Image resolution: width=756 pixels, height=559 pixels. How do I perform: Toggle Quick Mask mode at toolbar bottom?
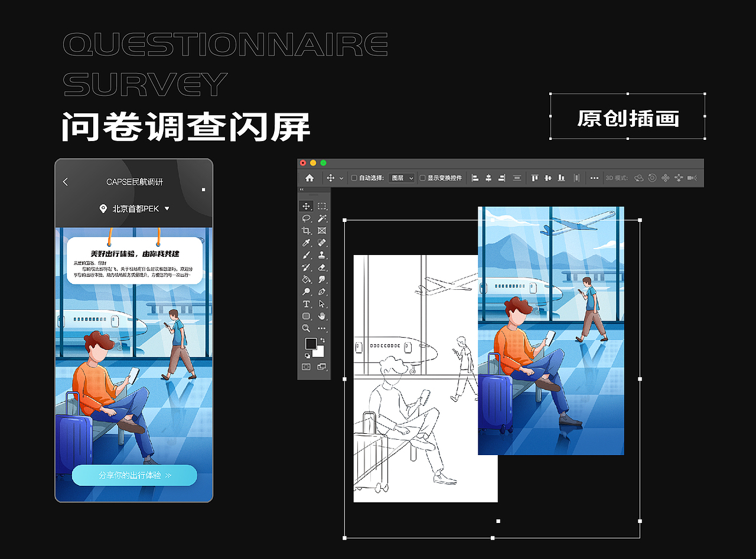pyautogui.click(x=307, y=365)
